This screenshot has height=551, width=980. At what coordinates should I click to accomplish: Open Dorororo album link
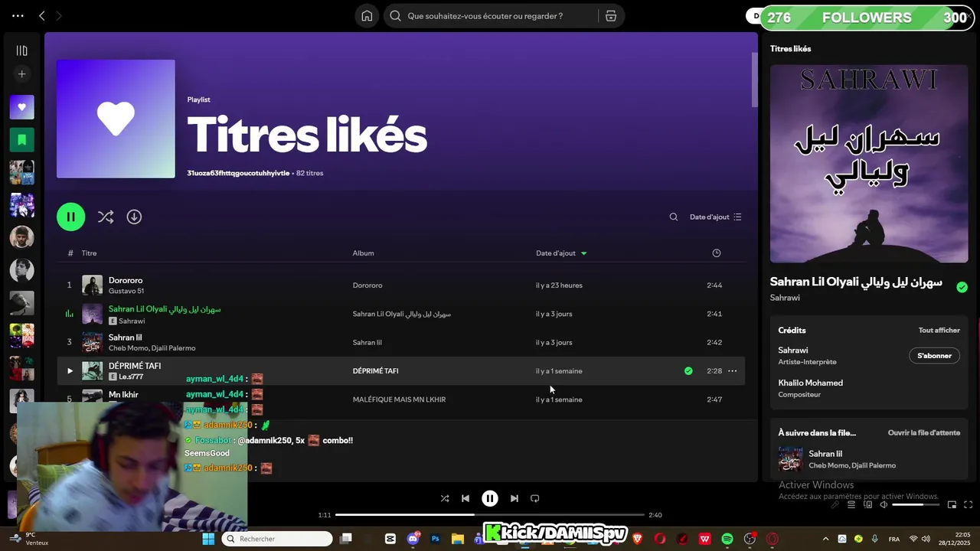tap(367, 285)
